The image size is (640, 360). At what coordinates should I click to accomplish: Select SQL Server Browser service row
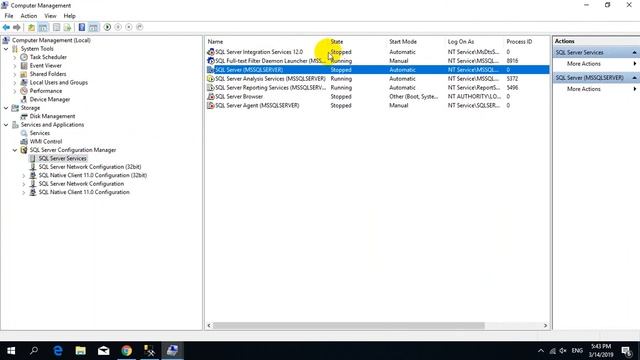pos(378,97)
